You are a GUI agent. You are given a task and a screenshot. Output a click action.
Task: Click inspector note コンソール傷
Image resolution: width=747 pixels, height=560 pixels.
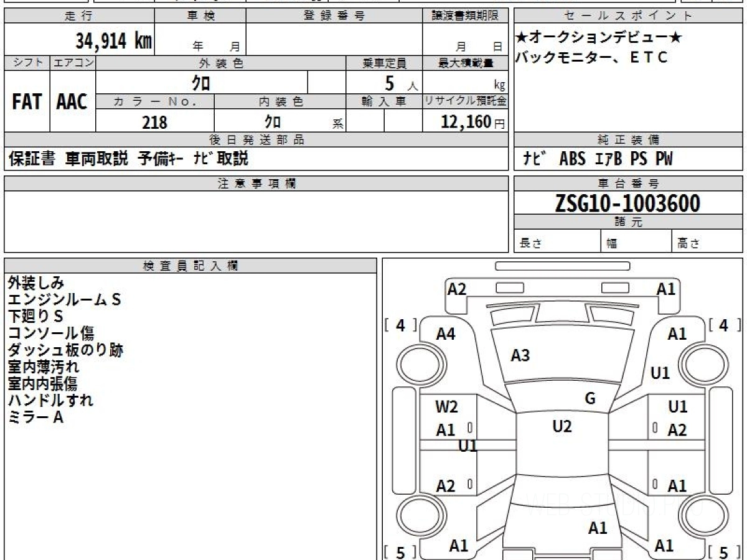click(51, 334)
